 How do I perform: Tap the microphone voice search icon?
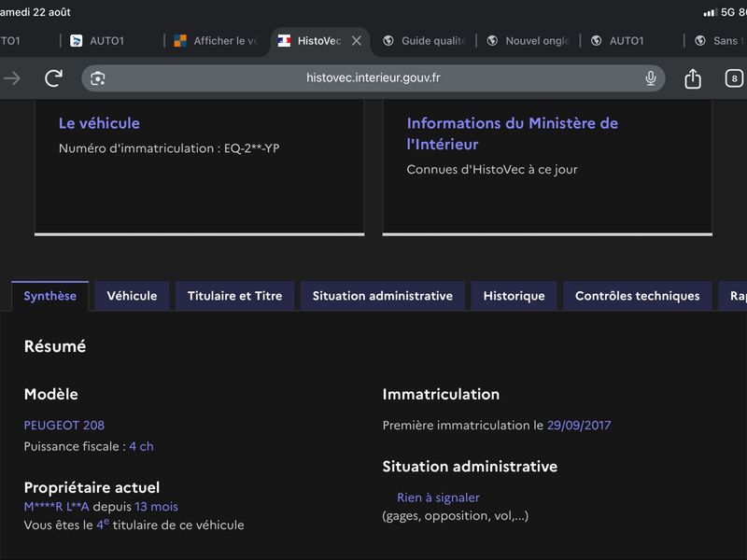pos(650,78)
